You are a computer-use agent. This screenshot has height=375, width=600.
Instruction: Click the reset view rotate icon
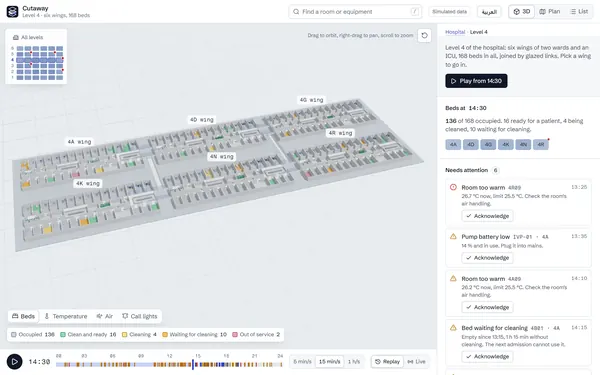click(x=424, y=36)
